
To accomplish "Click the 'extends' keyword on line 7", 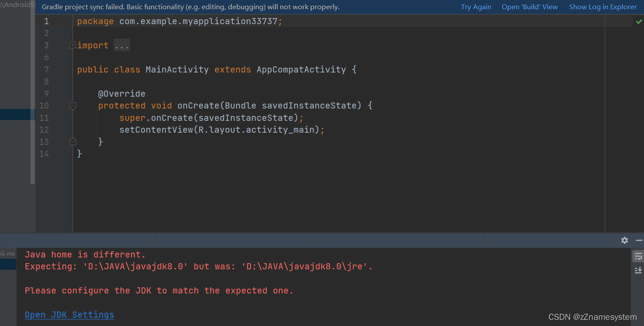I will click(x=233, y=69).
